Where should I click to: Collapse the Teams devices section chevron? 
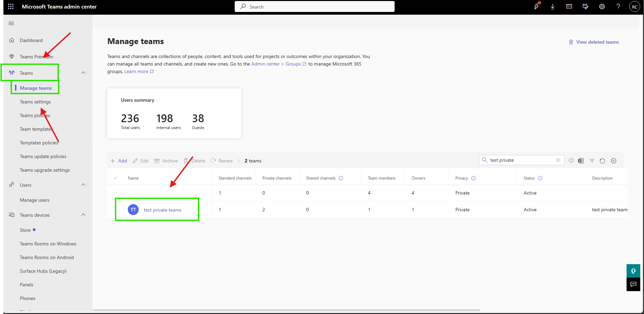tap(83, 215)
